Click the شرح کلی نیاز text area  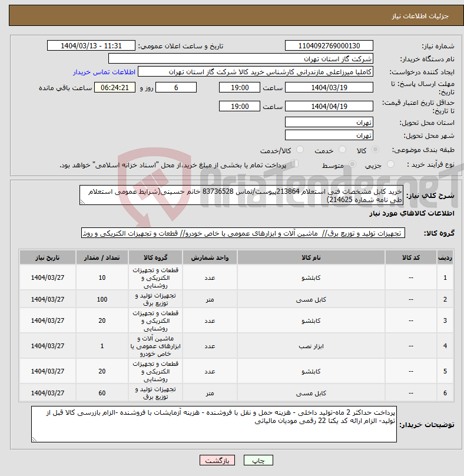click(x=241, y=195)
